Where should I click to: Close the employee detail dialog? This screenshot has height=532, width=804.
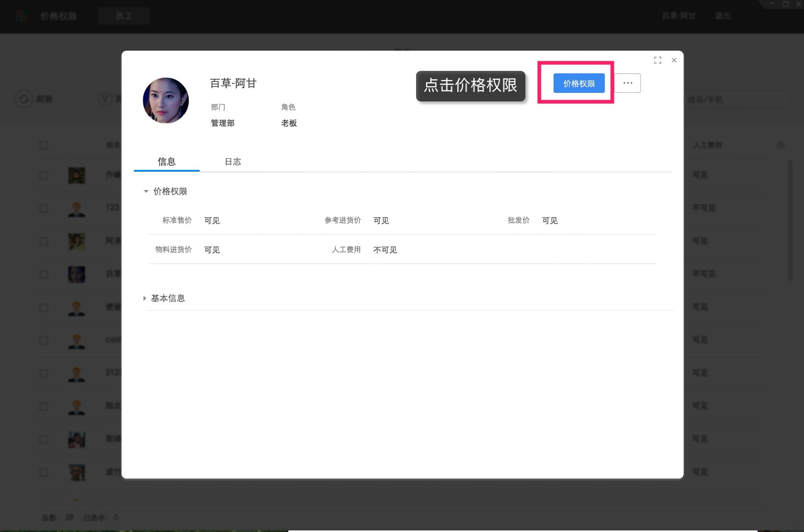[674, 60]
